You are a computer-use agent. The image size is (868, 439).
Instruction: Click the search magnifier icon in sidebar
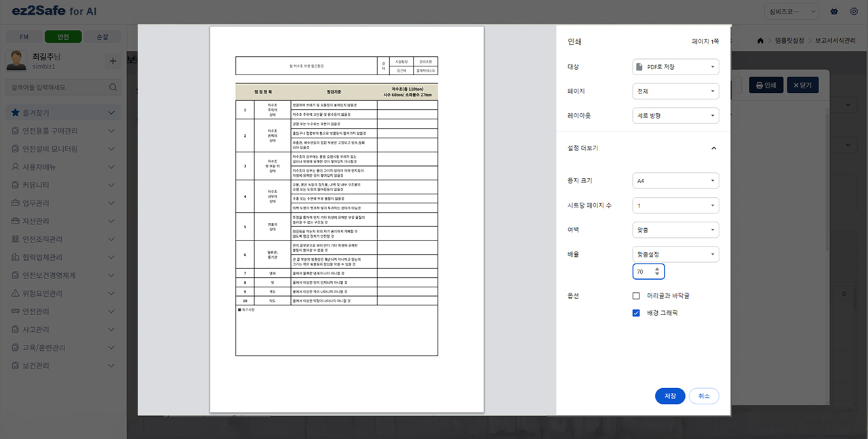tap(113, 87)
